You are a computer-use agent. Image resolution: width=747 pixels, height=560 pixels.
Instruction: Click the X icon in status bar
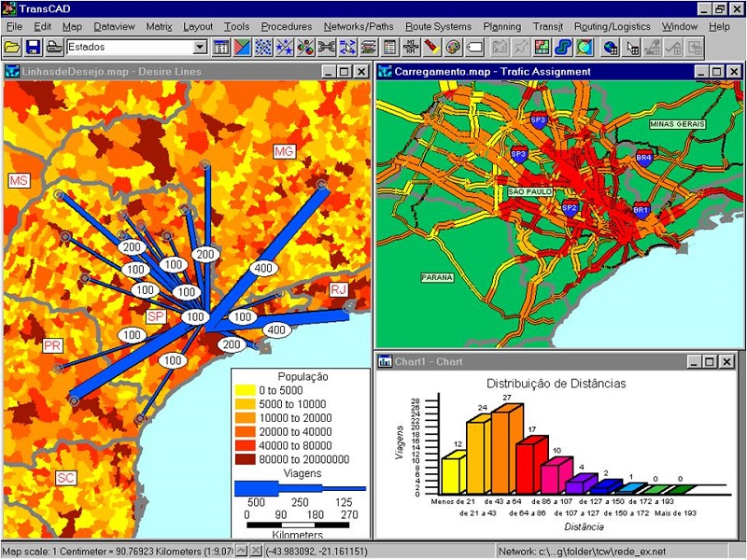[256, 551]
